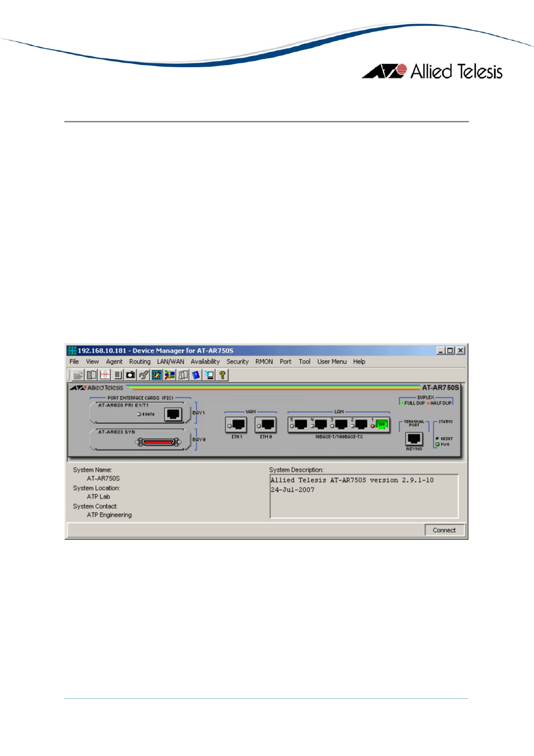Click the stacked document list toolbar icon
The image size is (534, 756).
click(118, 375)
